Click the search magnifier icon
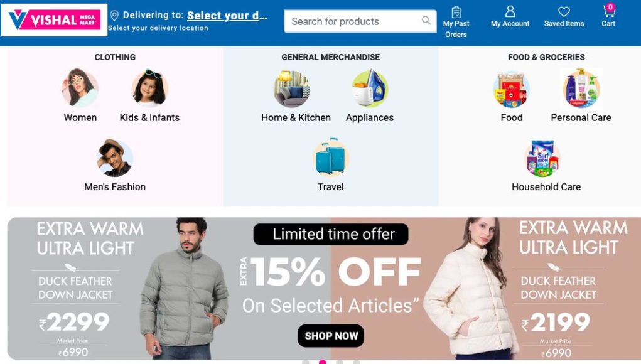641x364 pixels. [426, 21]
